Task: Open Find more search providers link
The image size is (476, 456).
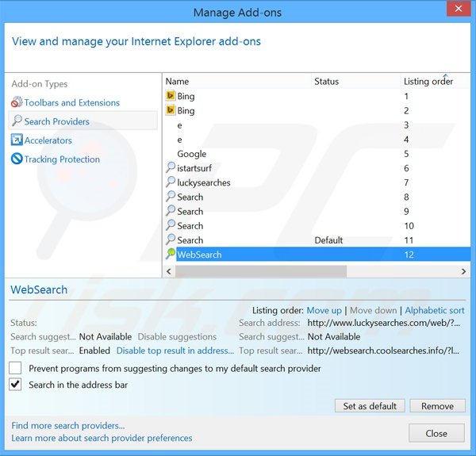Action: pyautogui.click(x=68, y=425)
